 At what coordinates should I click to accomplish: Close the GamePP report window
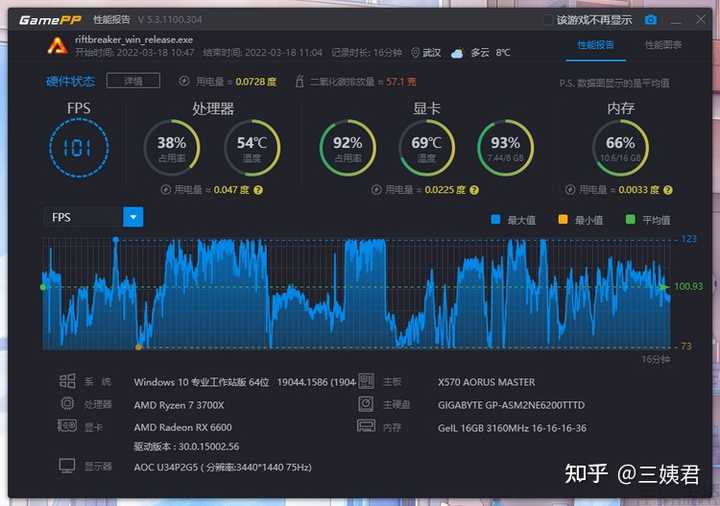coord(701,19)
